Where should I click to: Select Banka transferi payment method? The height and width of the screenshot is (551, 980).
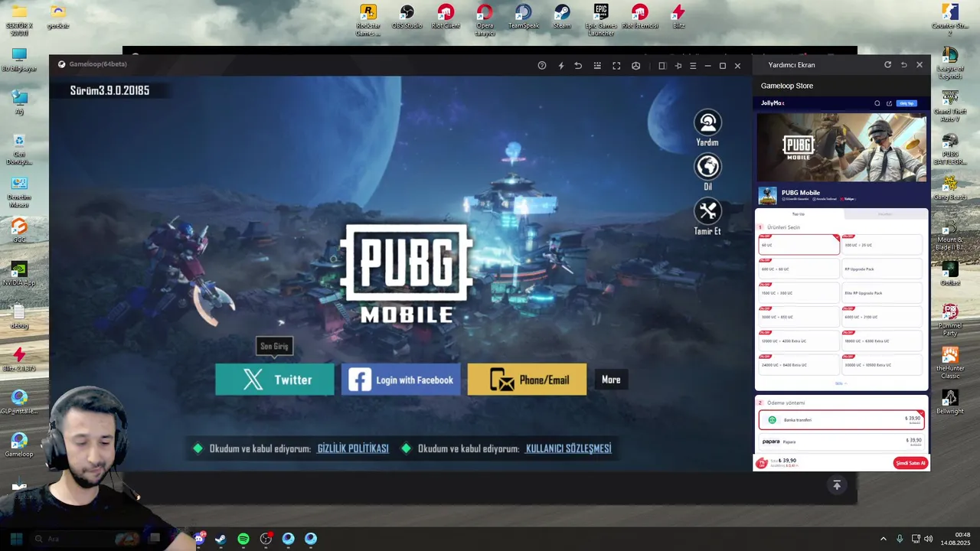coord(841,420)
